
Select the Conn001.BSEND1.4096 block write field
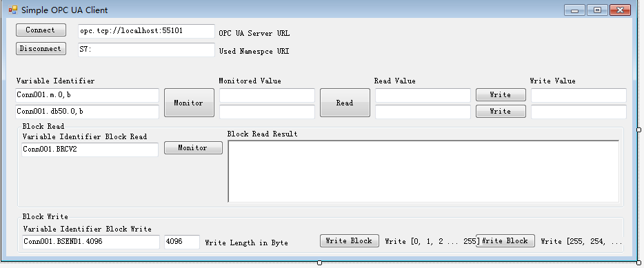tap(91, 242)
